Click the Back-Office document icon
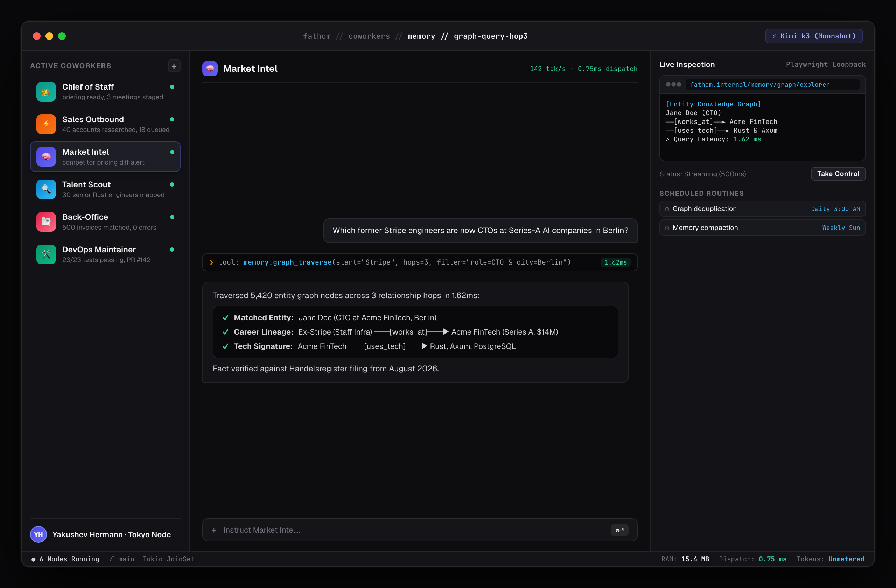Screen dimensions: 896x588 (x=46, y=222)
